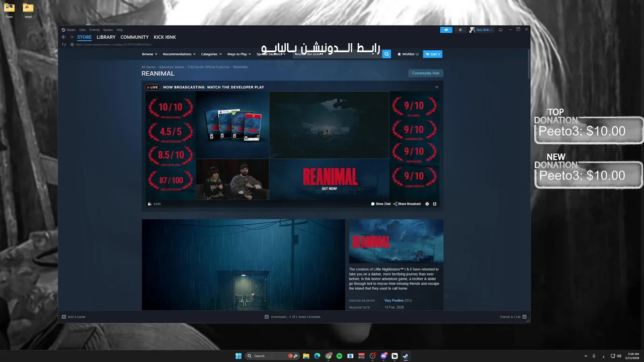The width and height of the screenshot is (644, 362).
Task: Pop out the broadcast into a new window
Action: [435, 204]
